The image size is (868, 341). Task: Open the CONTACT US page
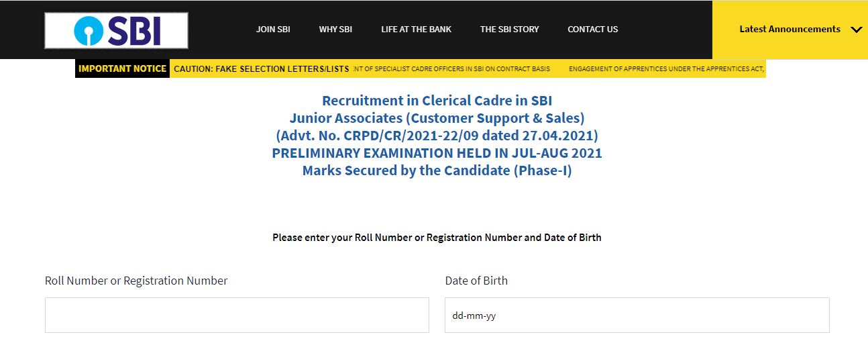coord(592,30)
